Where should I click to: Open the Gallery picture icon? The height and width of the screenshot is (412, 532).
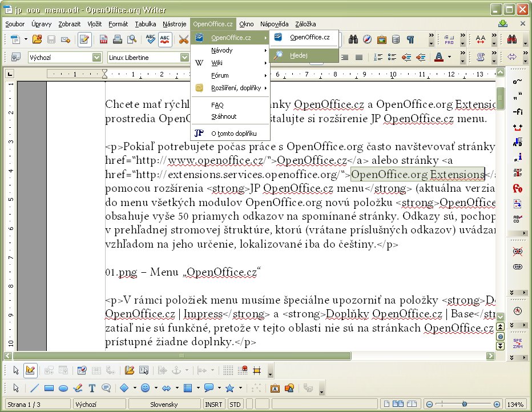click(381, 40)
